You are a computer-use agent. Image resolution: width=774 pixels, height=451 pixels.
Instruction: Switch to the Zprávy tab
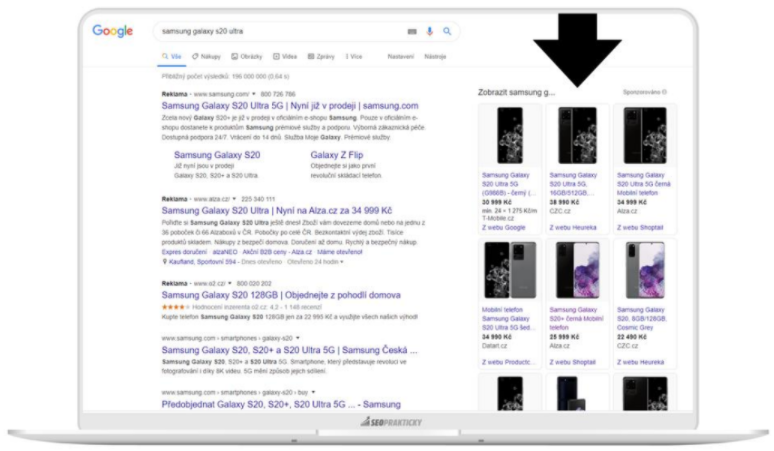(x=321, y=57)
